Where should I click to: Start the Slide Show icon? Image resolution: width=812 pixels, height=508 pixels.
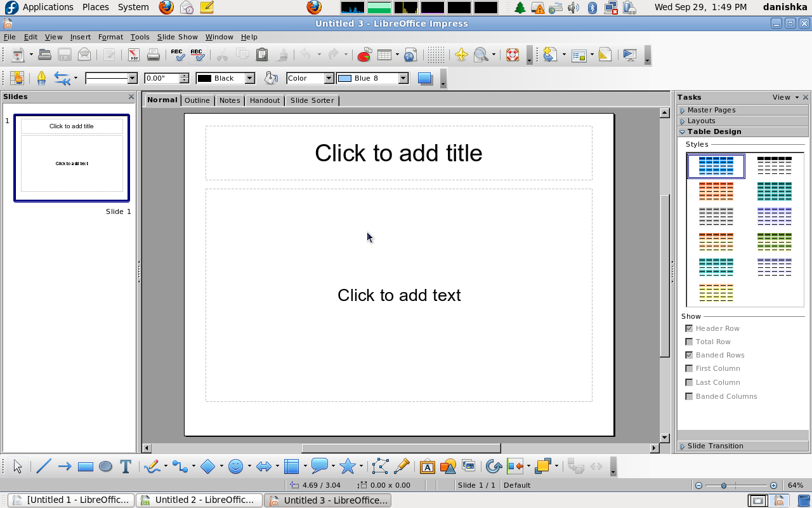630,55
